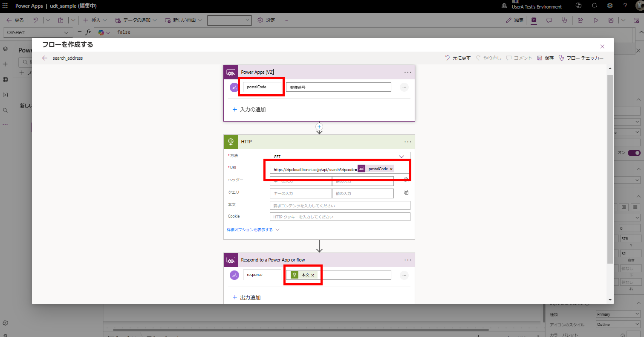The image size is (644, 337).
Task: Click 保存 to save the flow
Action: pos(548,58)
